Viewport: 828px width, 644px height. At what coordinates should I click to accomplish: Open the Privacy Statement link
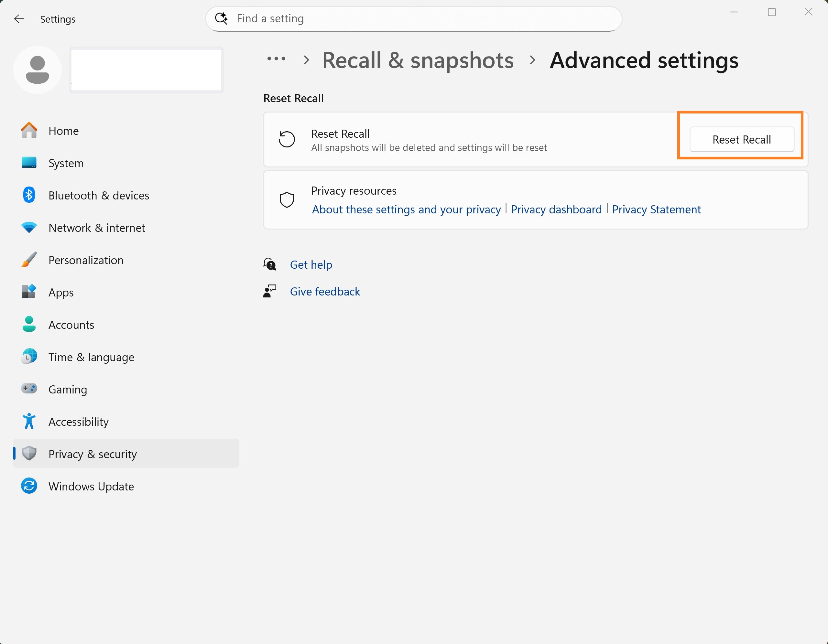pos(656,209)
